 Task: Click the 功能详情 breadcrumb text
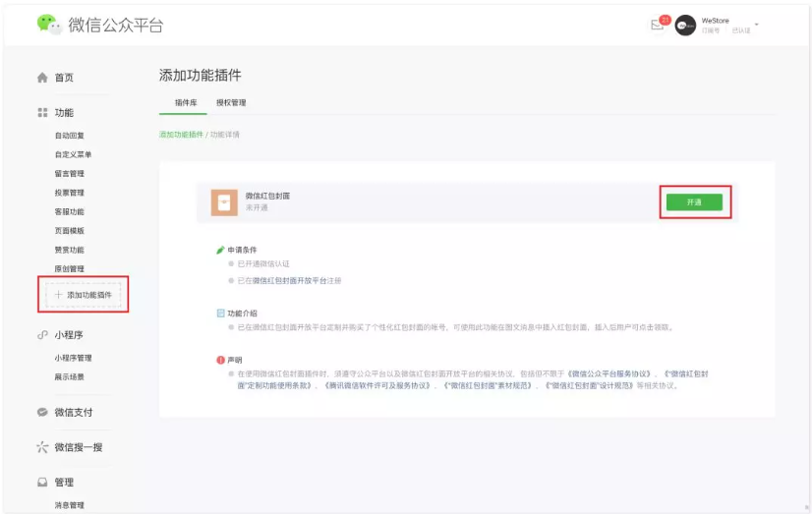tap(225, 135)
